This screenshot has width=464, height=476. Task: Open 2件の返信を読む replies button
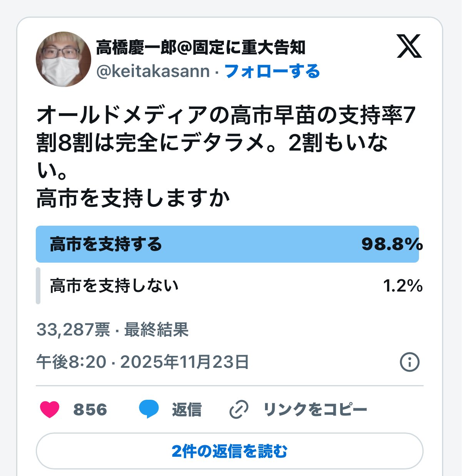click(x=229, y=451)
